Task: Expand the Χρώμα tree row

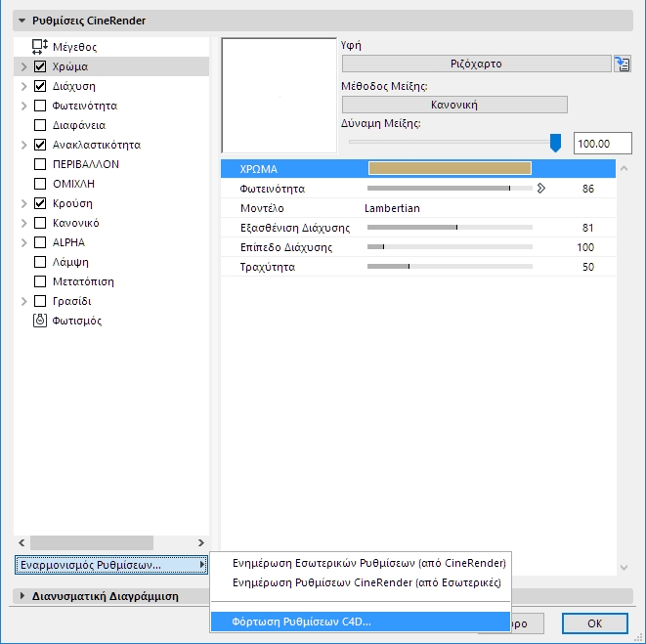Action: (23, 66)
